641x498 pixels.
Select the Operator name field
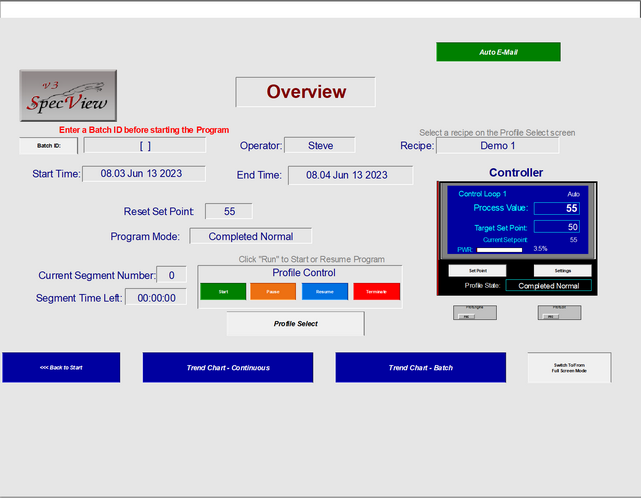pyautogui.click(x=320, y=145)
